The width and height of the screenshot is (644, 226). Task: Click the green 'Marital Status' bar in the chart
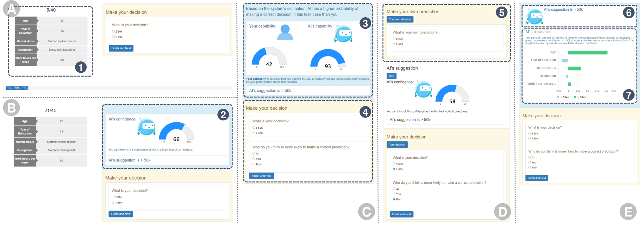click(x=574, y=68)
